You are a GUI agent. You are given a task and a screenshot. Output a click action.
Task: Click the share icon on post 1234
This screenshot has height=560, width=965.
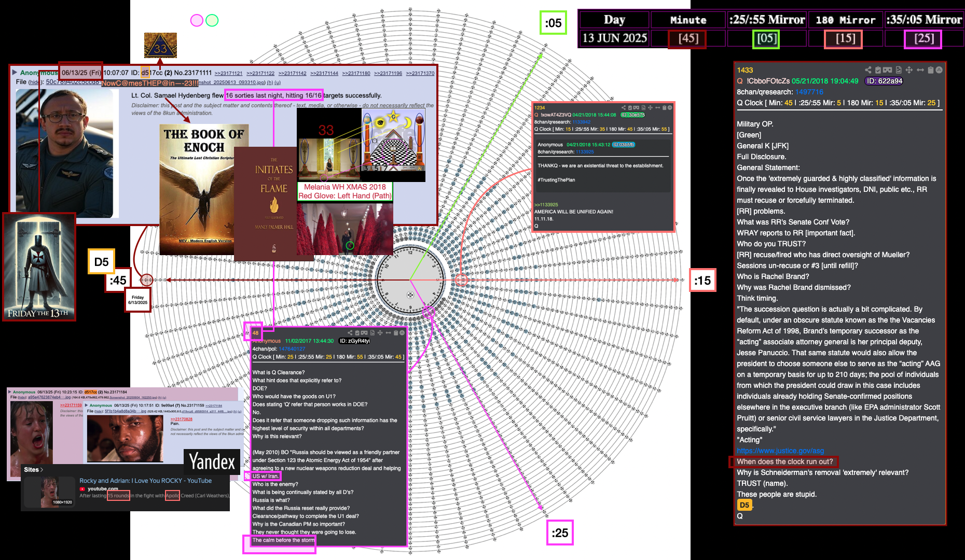[x=624, y=108]
